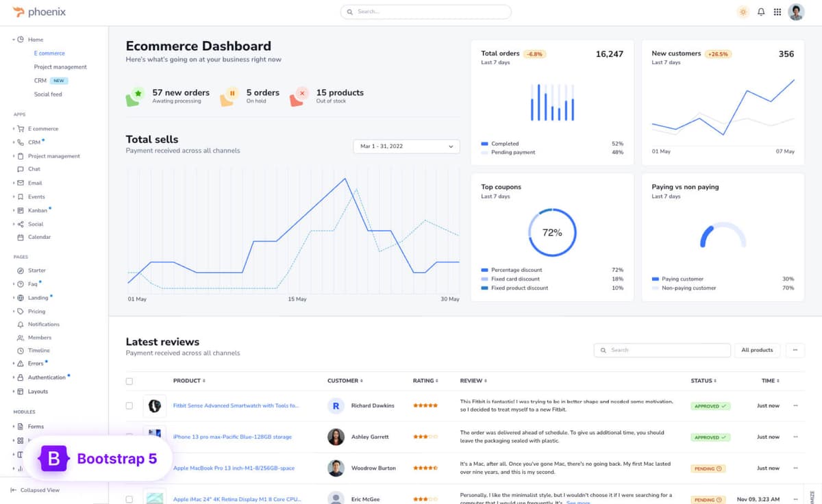The image size is (822, 504).
Task: Tick checkbox for Fitbit Sense review row
Action: [x=129, y=405]
